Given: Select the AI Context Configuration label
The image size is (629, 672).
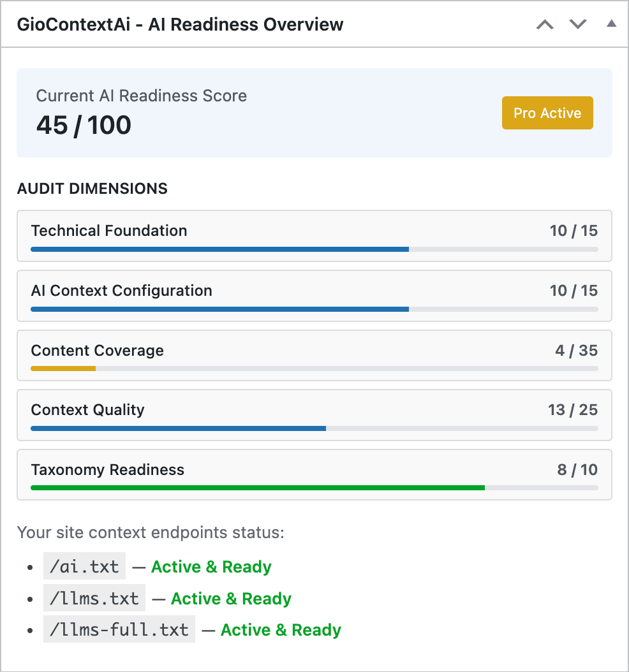Looking at the screenshot, I should tap(121, 291).
